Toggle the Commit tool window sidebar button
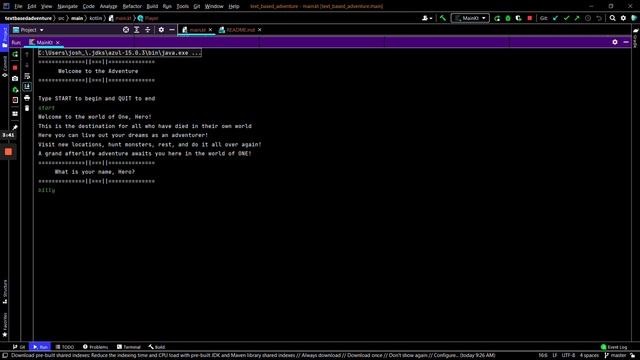The height and width of the screenshot is (360, 640). tap(4, 67)
